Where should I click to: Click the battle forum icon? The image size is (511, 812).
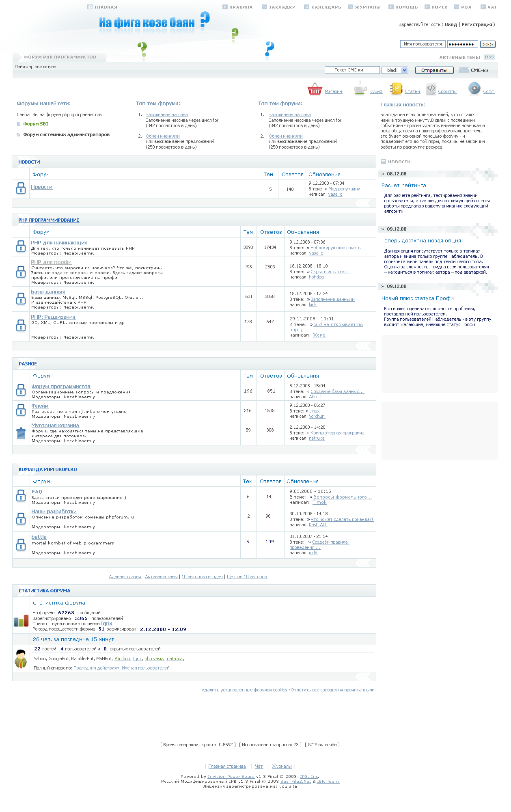tap(21, 544)
